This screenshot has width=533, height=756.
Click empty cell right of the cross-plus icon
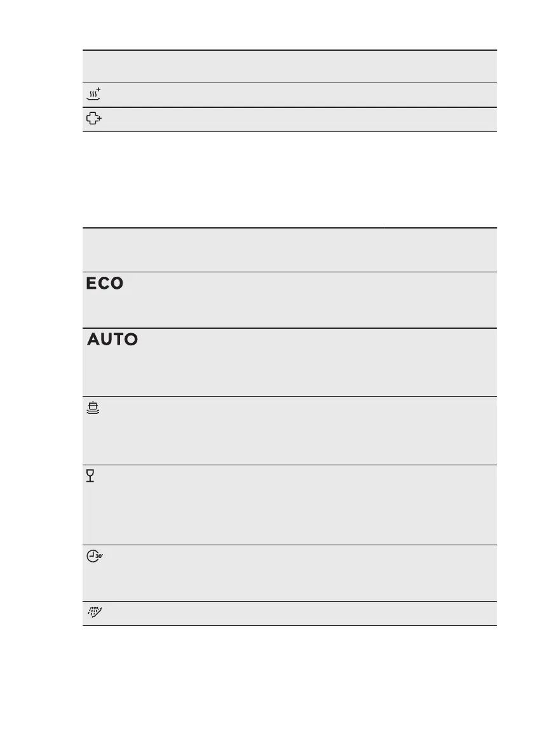(299, 120)
